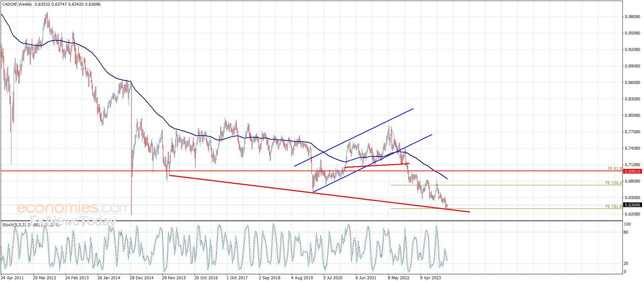This screenshot has height=282, width=644.
Task: Click the 29 Nov 2015 date label
Action: (x=174, y=278)
